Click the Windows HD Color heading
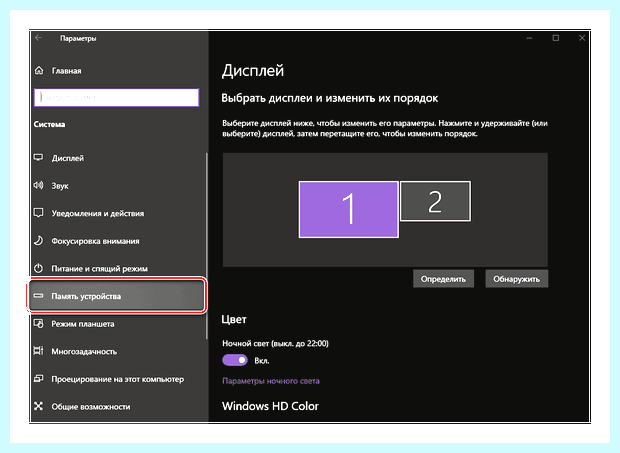 [x=270, y=406]
